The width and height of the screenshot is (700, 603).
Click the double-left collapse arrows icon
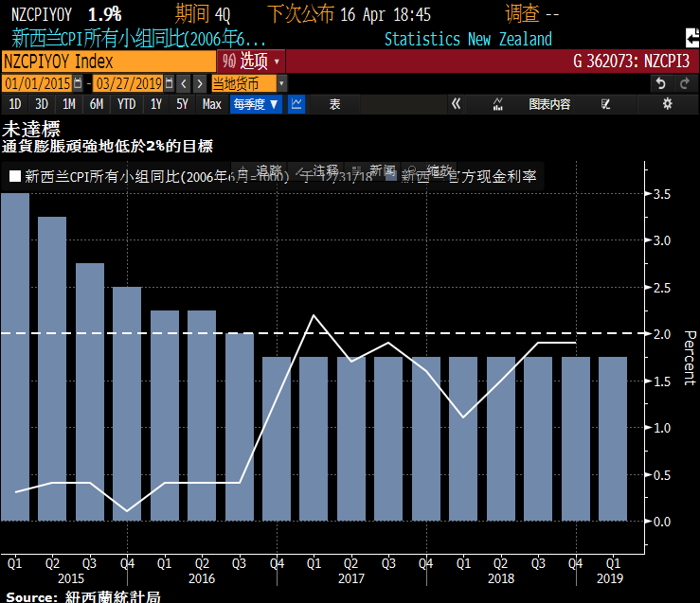(x=456, y=104)
